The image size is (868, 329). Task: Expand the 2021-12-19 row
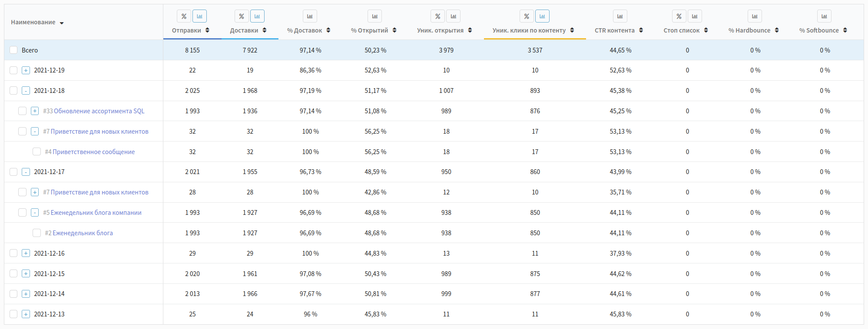pos(26,70)
